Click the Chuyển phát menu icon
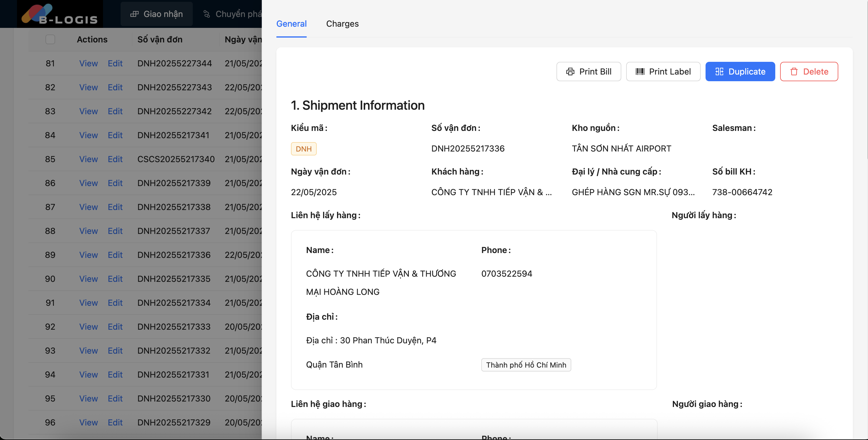The image size is (868, 440). [x=207, y=14]
